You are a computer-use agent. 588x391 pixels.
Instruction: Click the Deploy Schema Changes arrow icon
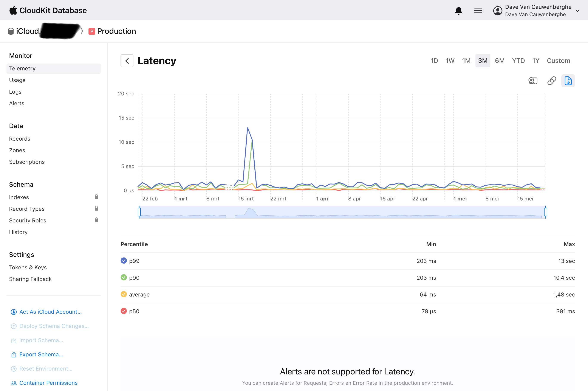pos(14,326)
